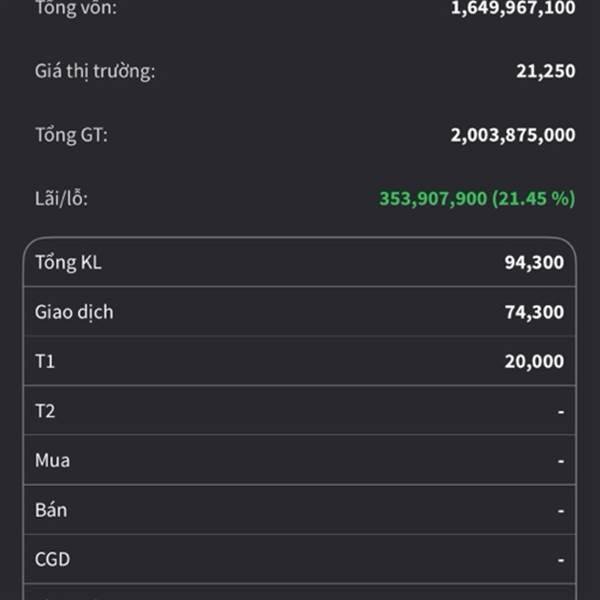Select the tradable volume 74,300

pos(534,312)
